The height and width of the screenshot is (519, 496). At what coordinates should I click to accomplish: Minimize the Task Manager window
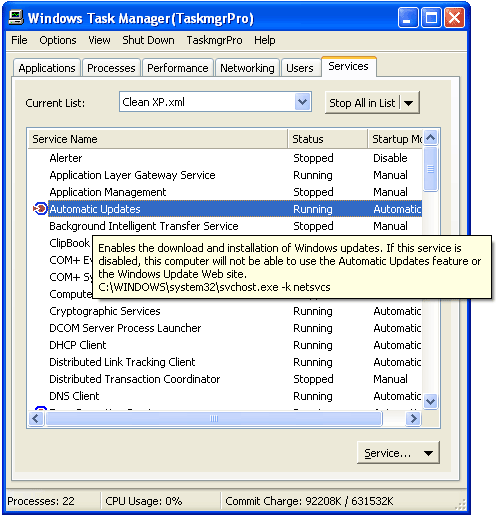point(408,18)
